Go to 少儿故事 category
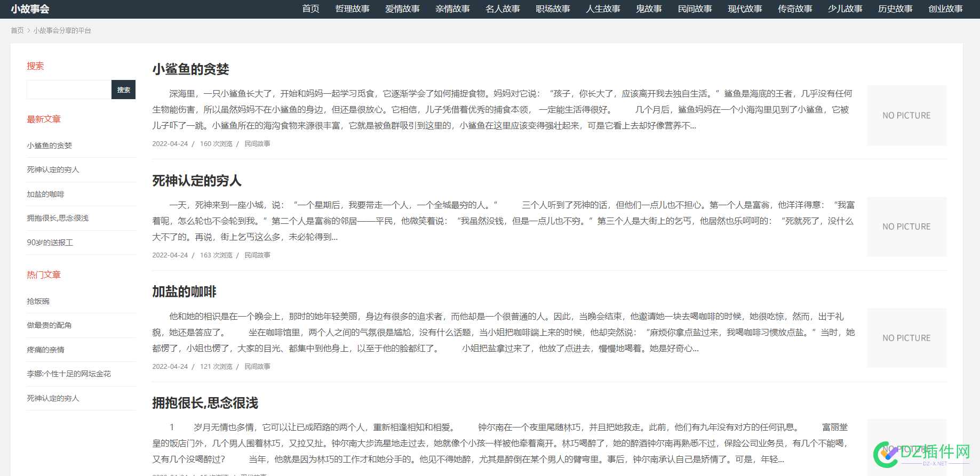 tap(845, 9)
